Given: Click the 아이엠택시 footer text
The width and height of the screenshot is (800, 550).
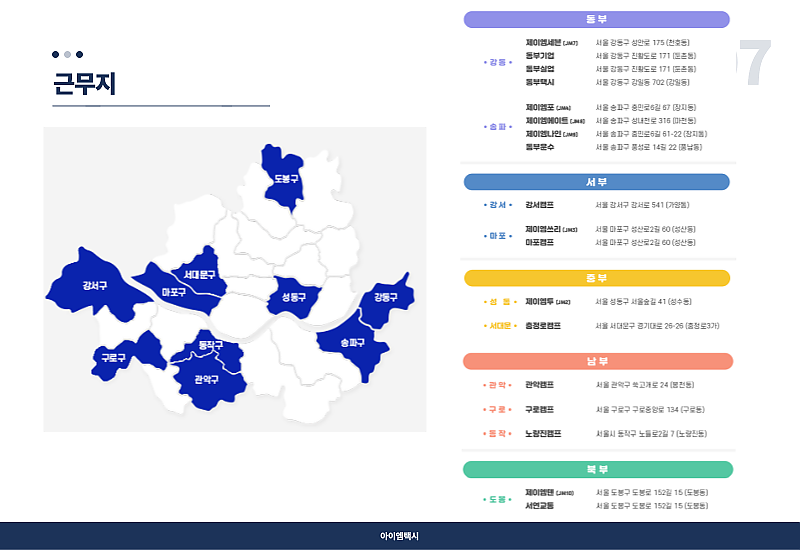Looking at the screenshot, I should (x=400, y=537).
